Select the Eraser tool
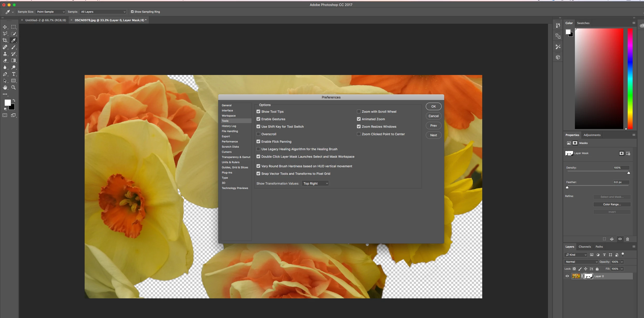The height and width of the screenshot is (318, 644). point(5,61)
